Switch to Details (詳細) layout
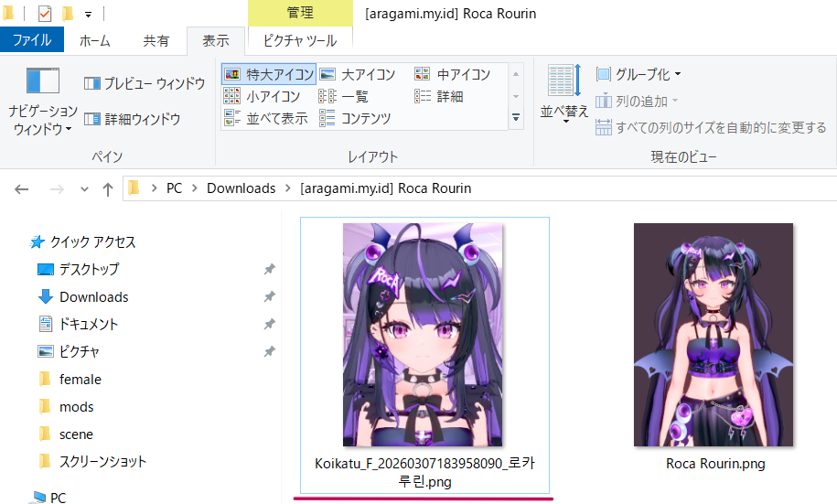This screenshot has height=504, width=837. [439, 96]
